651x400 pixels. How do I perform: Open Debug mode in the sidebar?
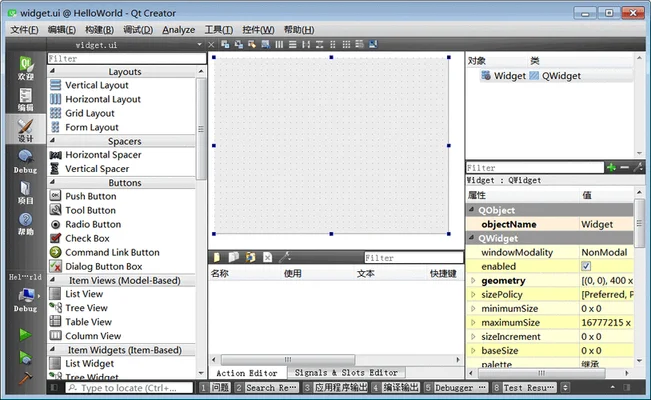[25, 161]
